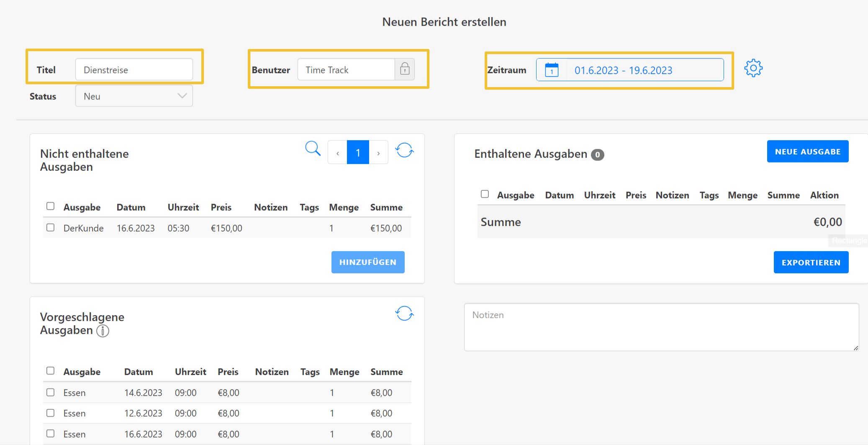Refresh the Nicht enthaltene Ausgaben list
Viewport: 868px width, 445px height.
coord(404,150)
